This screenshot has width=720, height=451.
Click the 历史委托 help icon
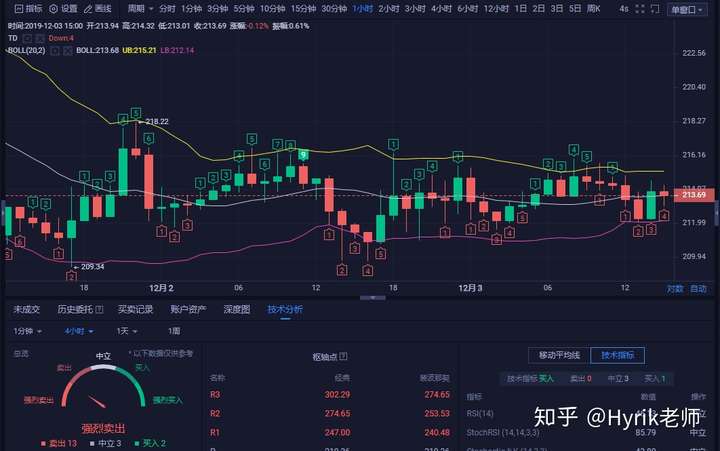99,310
